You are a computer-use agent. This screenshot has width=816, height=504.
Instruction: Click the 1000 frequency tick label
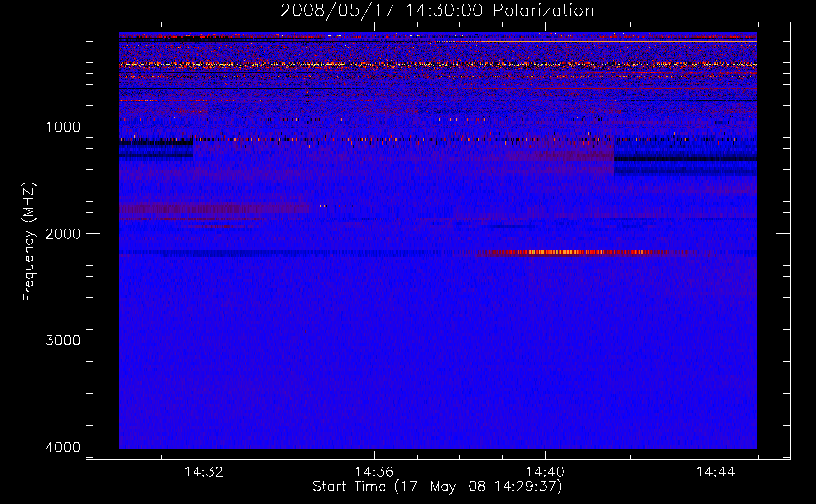[63, 127]
